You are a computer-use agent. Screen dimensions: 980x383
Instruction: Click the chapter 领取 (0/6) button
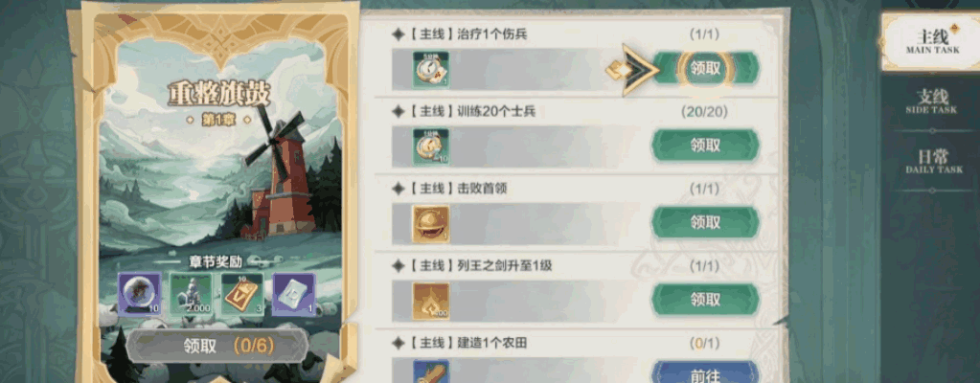[217, 346]
